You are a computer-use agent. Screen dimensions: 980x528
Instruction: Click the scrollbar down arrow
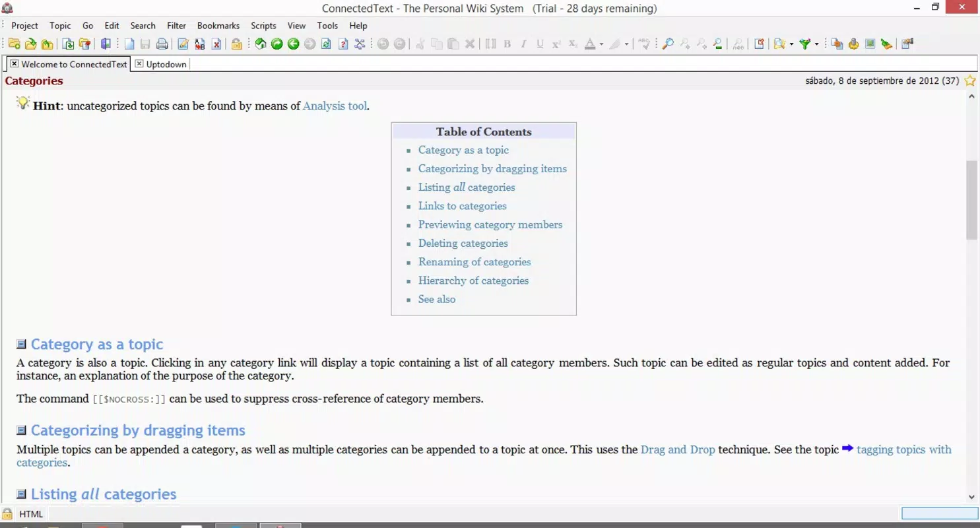[971, 497]
